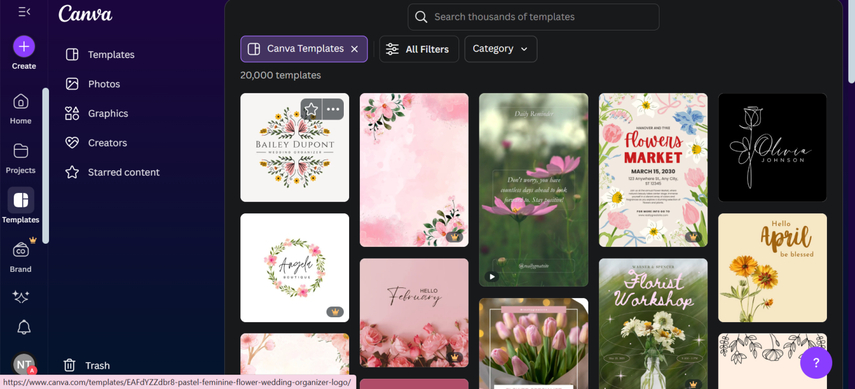Open the pink tulips bouquet template
The width and height of the screenshot is (855, 389).
tap(534, 343)
